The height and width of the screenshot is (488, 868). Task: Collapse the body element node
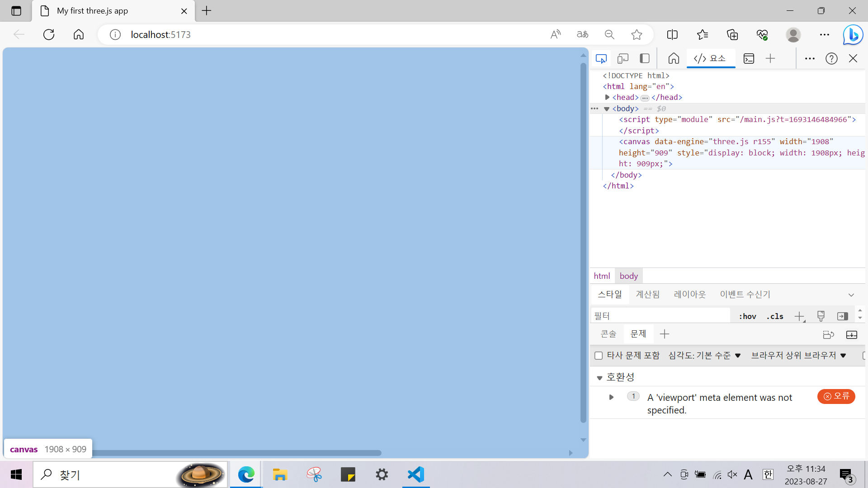click(607, 109)
